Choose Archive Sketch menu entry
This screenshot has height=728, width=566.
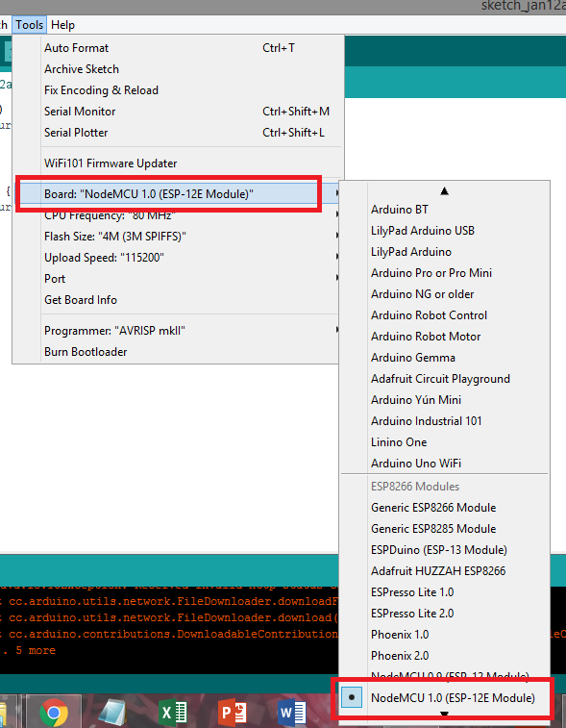click(x=178, y=69)
